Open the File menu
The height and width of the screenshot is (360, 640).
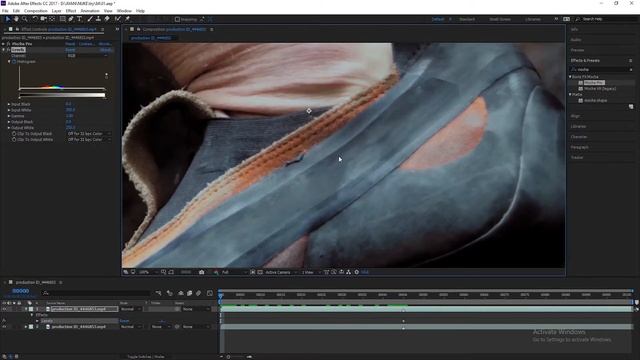[5, 11]
